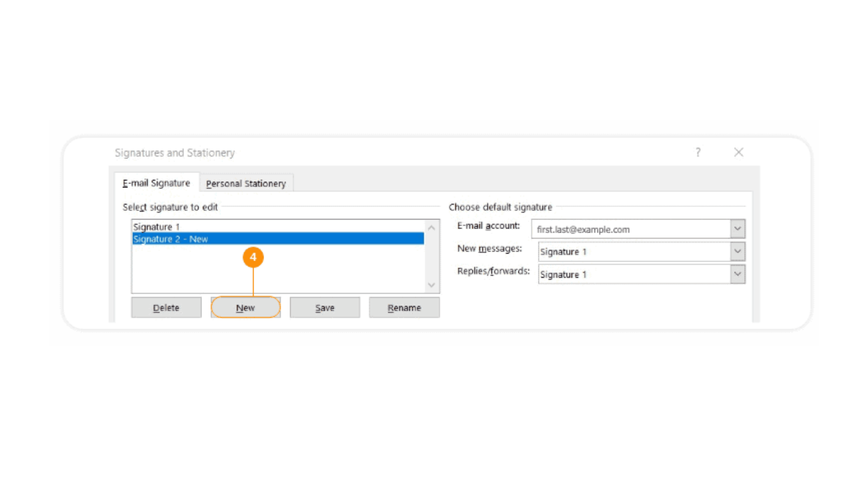Open the E-mail account dropdown arrow
This screenshot has height=488, width=868.
(x=737, y=229)
